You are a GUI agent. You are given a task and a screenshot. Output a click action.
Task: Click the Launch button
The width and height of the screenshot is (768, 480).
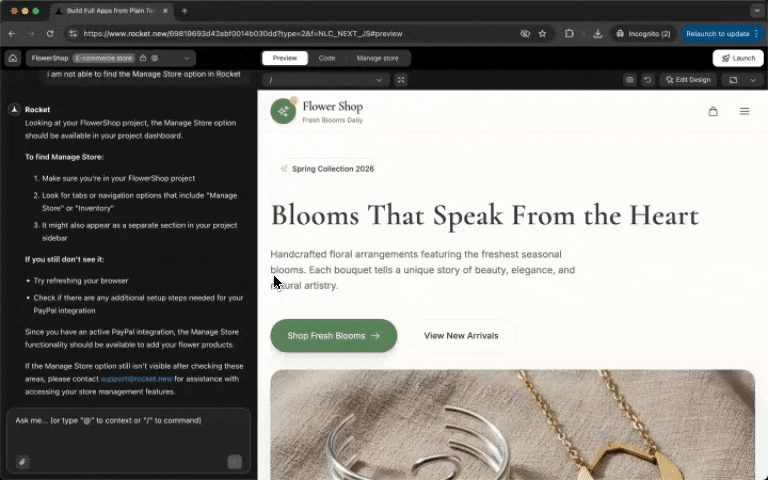(738, 58)
